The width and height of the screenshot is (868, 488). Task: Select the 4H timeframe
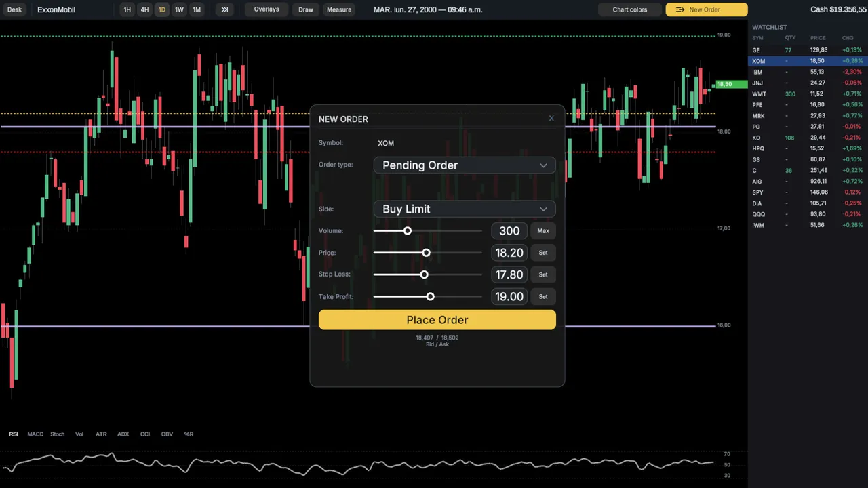point(144,9)
